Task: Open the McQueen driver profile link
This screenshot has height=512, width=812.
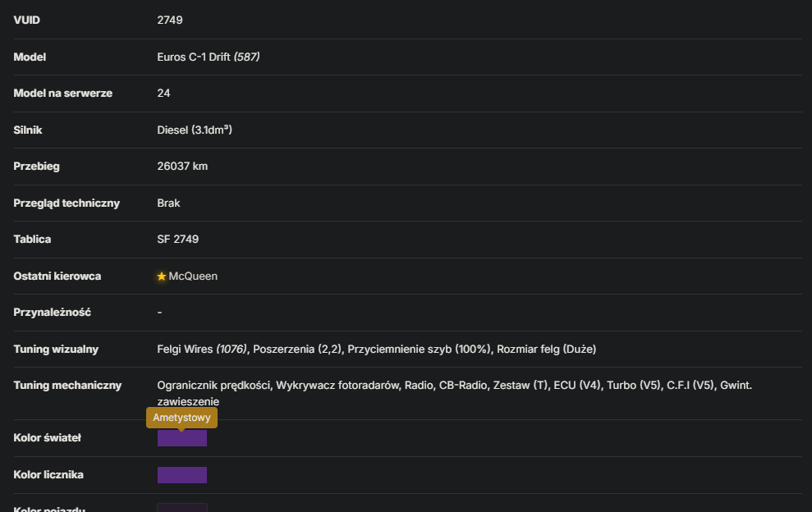Action: coord(193,277)
